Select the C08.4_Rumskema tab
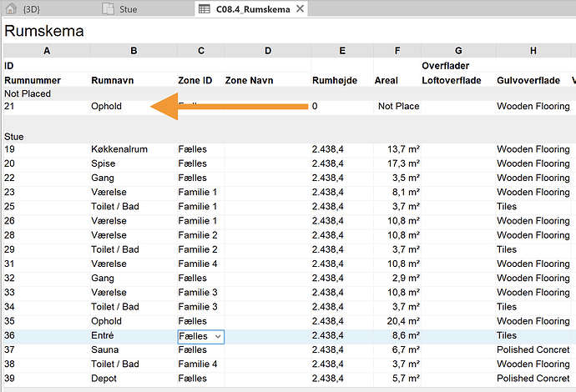 pyautogui.click(x=253, y=9)
